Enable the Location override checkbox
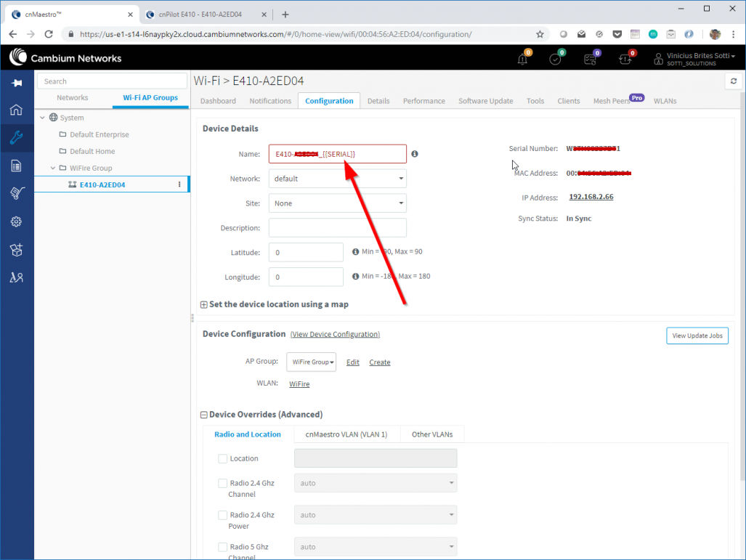This screenshot has height=560, width=746. click(222, 458)
